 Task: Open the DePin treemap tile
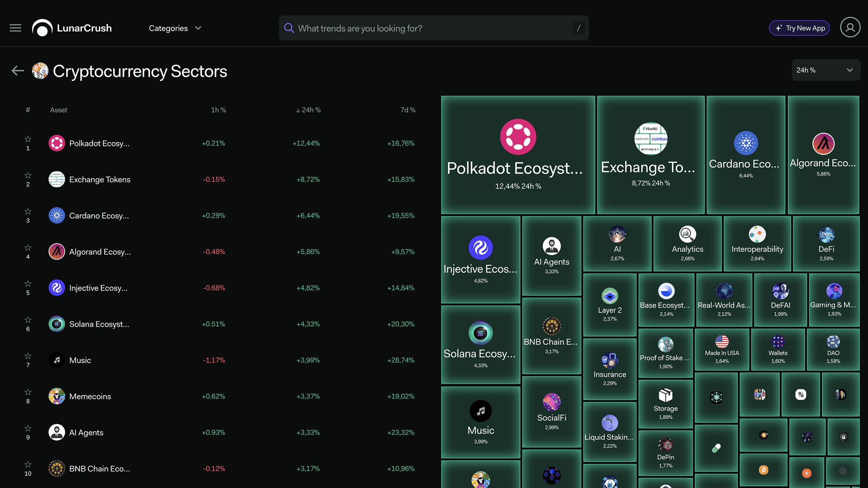click(x=665, y=453)
